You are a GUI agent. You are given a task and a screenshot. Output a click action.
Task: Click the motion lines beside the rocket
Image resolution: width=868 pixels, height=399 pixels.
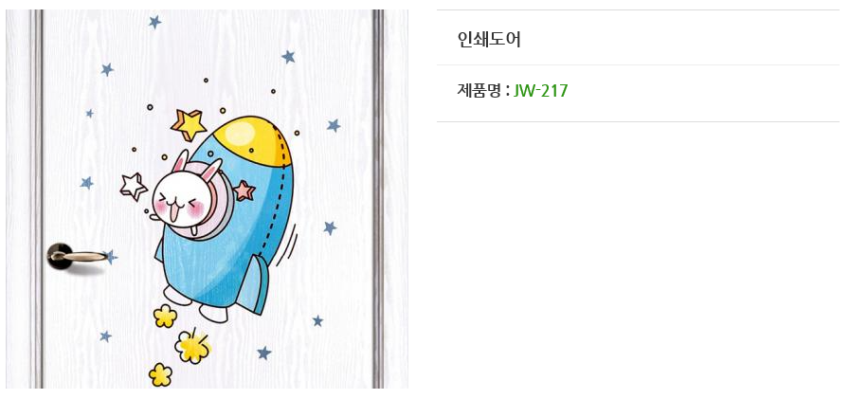(x=290, y=245)
